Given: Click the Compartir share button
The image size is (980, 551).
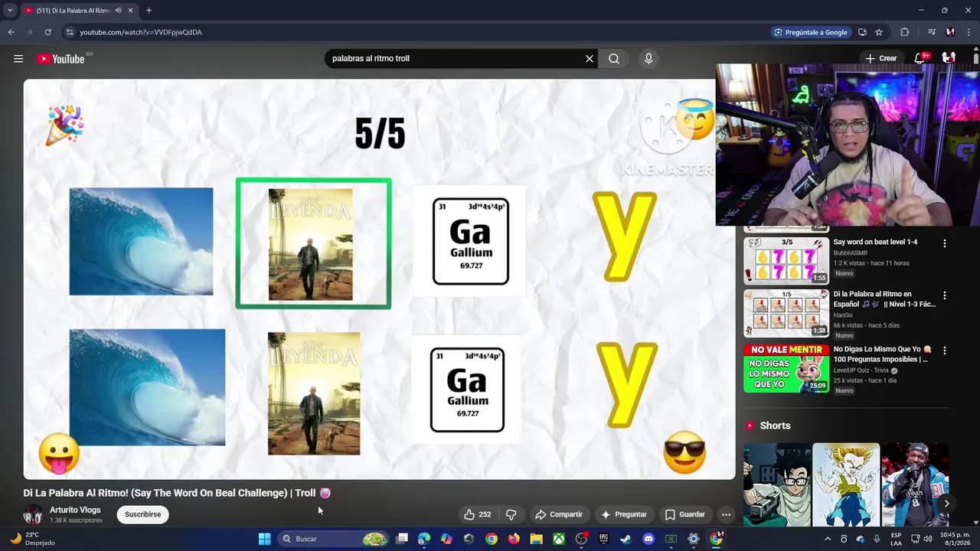Looking at the screenshot, I should [x=559, y=514].
